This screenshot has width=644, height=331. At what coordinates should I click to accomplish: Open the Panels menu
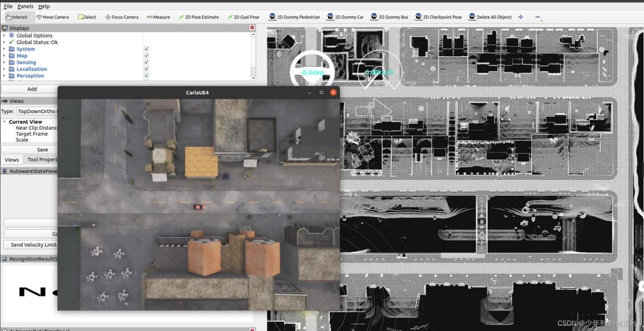coord(25,6)
